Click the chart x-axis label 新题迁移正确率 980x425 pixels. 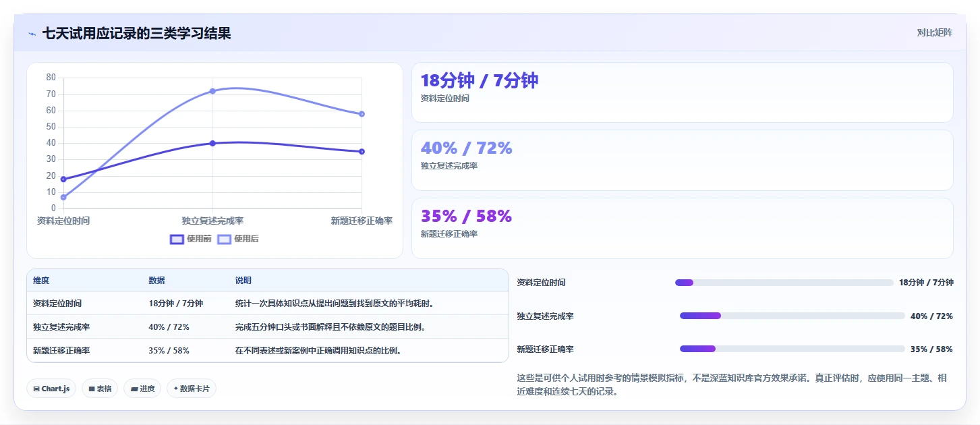362,221
